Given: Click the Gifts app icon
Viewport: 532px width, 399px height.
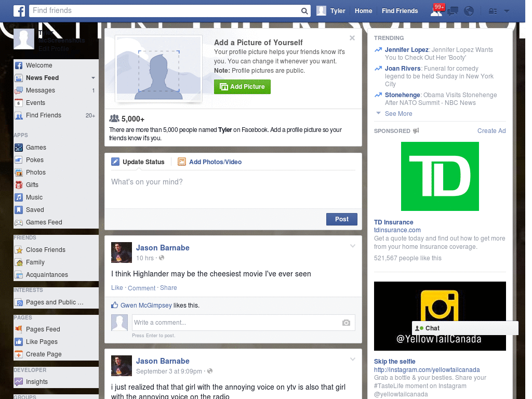Looking at the screenshot, I should click(19, 185).
